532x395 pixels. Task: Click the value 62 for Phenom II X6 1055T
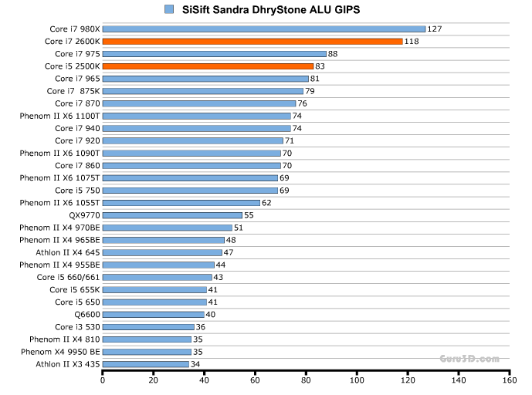pos(266,203)
